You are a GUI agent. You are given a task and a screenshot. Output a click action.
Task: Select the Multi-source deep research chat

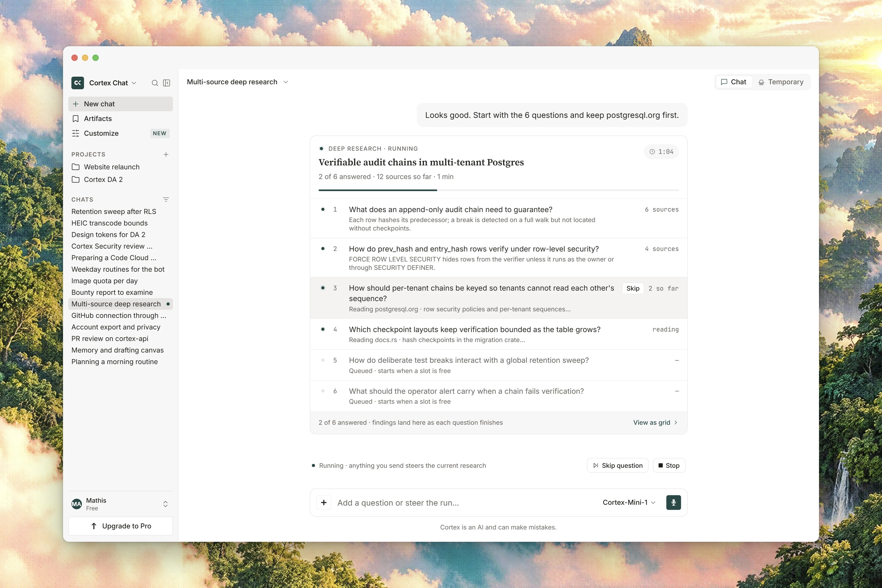(120, 304)
